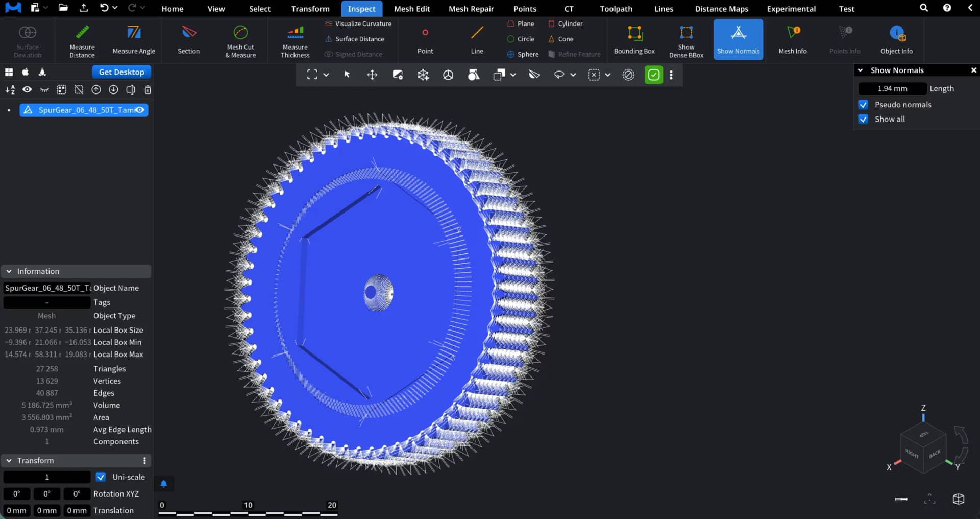
Task: Open the Distance Maps tab
Action: (721, 9)
